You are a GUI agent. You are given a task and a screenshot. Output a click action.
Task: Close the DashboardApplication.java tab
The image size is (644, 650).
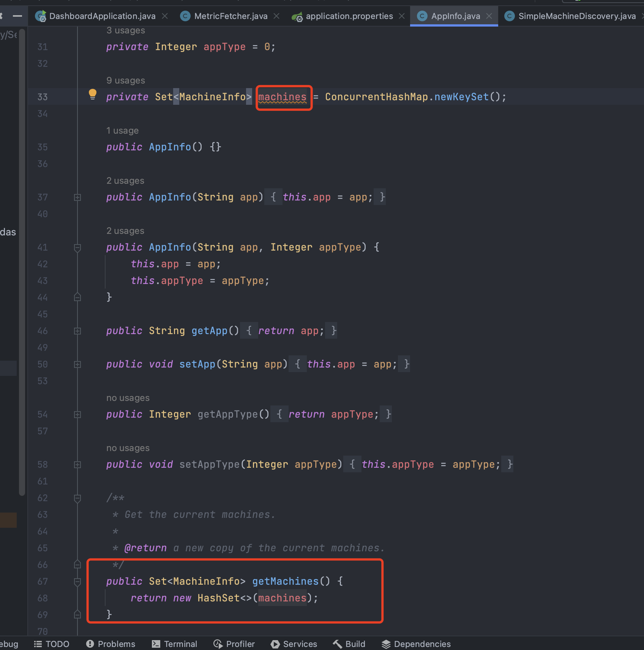pos(165,16)
